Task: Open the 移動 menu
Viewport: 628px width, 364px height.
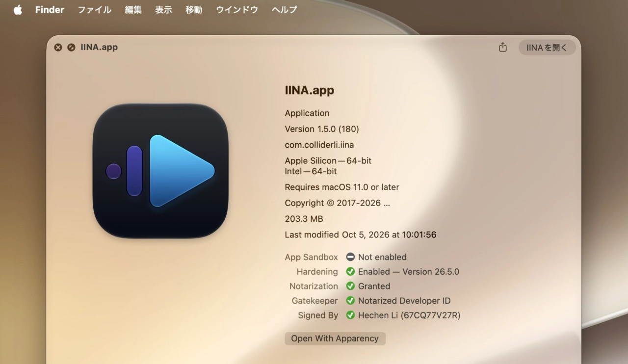Action: point(194,10)
